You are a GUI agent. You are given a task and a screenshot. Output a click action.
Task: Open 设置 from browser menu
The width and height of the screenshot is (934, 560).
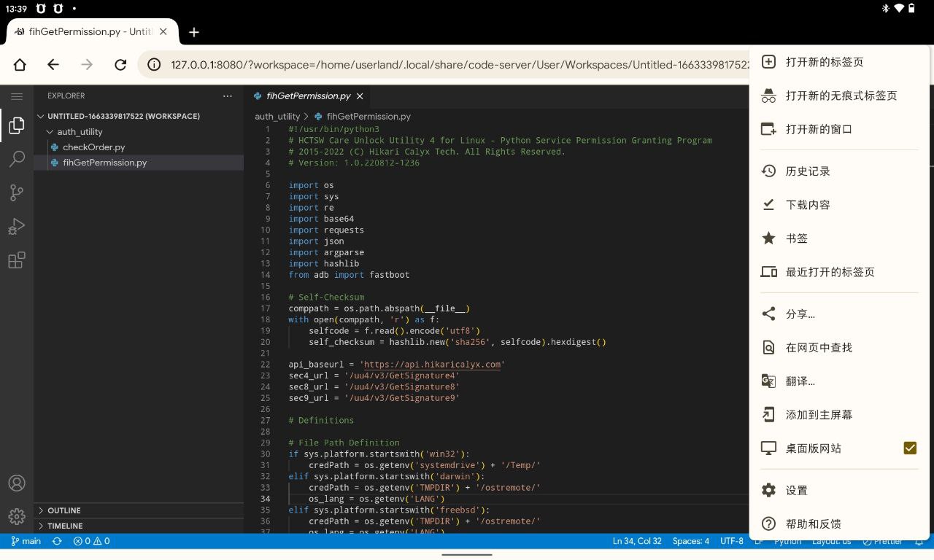839,491
